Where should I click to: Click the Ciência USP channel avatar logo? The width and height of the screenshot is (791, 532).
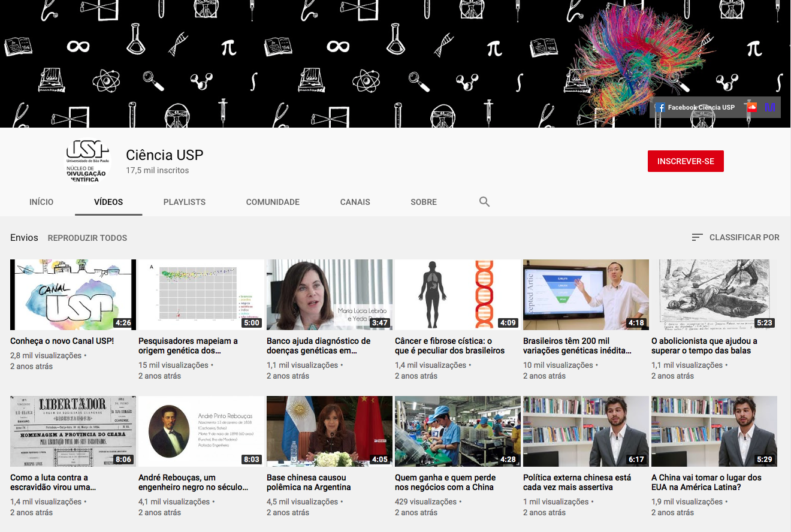(x=88, y=161)
